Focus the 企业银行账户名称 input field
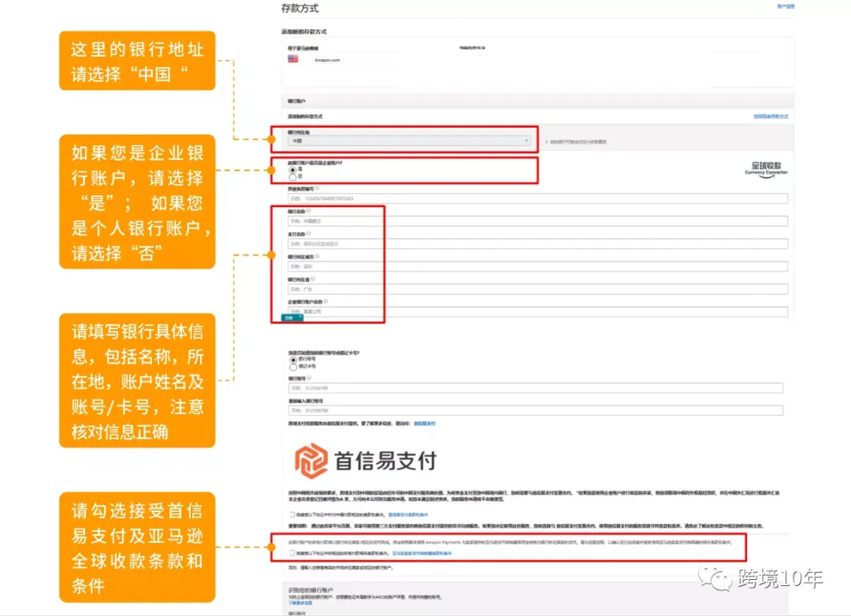This screenshot has height=616, width=851. tap(537, 311)
